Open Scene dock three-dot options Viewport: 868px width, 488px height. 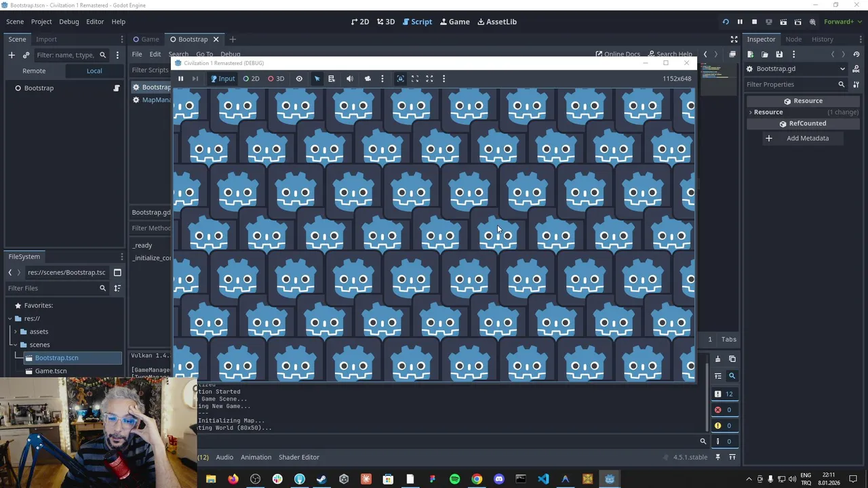[x=117, y=55]
